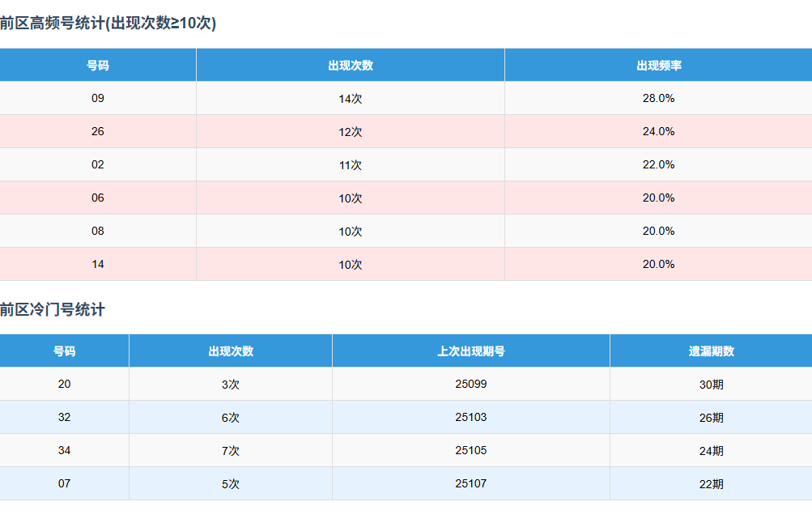Click the 22.0% frequency cell
The image size is (812, 523).
[658, 165]
